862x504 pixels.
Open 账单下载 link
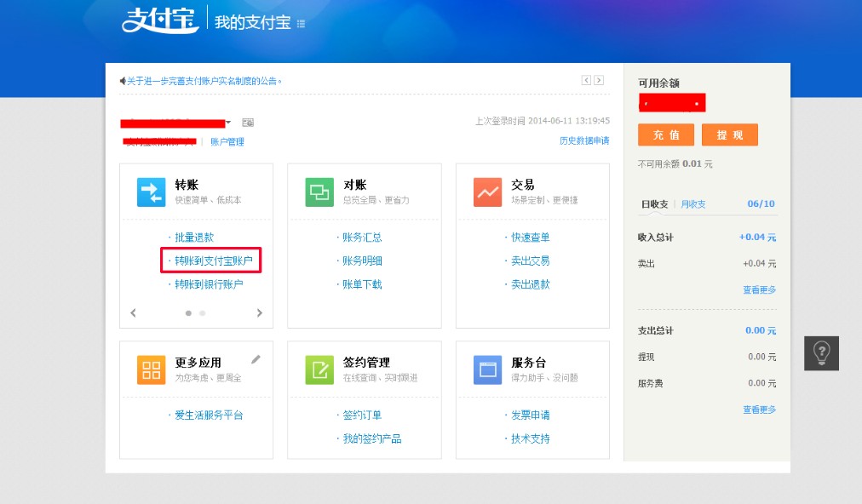point(362,284)
